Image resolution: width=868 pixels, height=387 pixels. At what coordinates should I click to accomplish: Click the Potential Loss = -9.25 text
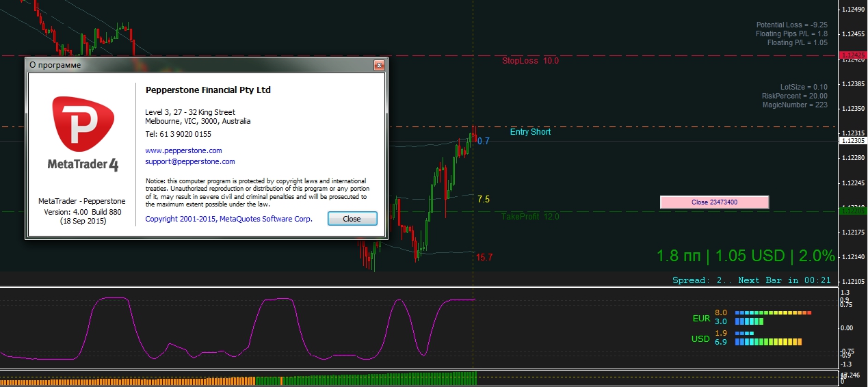click(x=792, y=25)
